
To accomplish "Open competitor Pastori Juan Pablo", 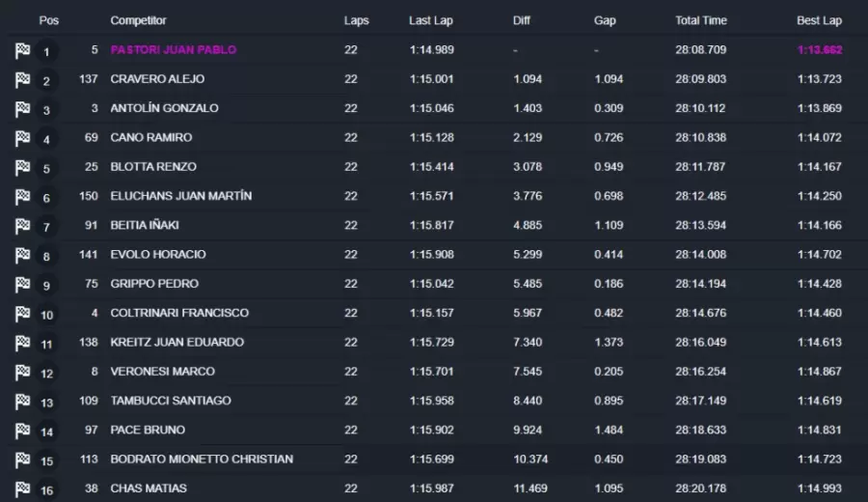I will click(x=173, y=49).
